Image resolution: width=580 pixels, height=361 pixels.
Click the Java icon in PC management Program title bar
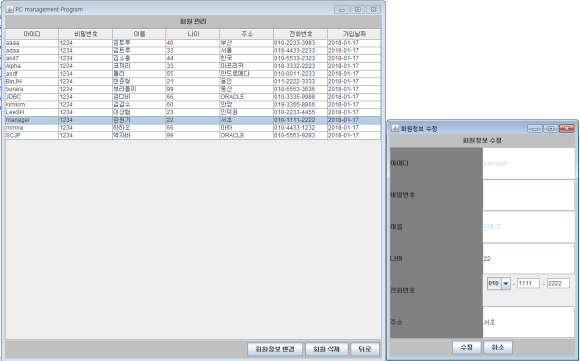(x=10, y=9)
